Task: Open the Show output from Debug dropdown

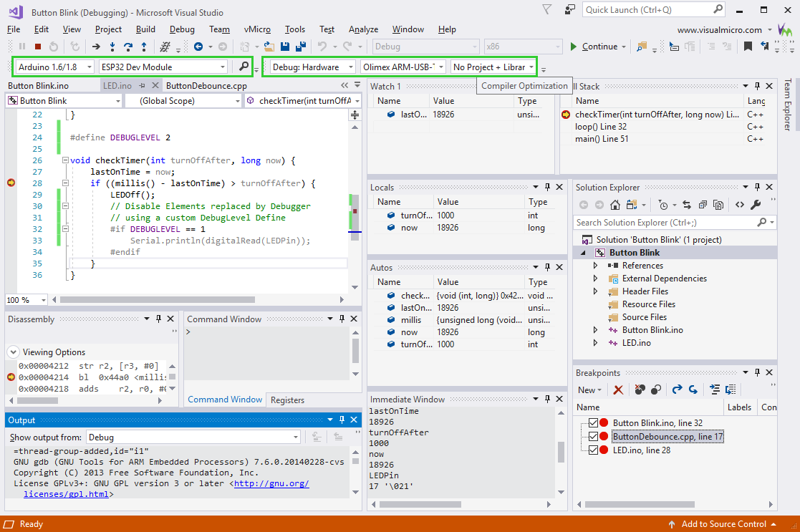Action: click(x=297, y=436)
